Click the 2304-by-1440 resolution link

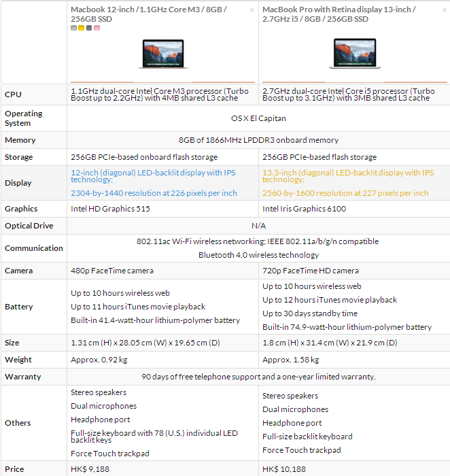[154, 193]
